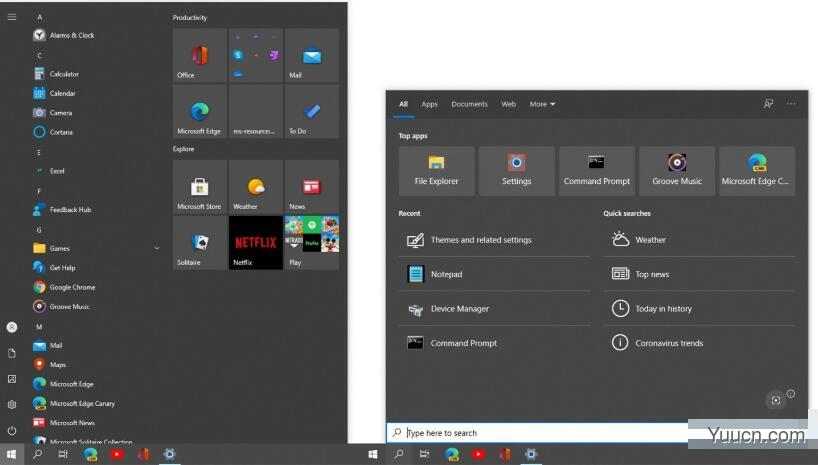Open Microsoft Edge Canary from Top apps
Image resolution: width=818 pixels, height=465 pixels.
coord(757,171)
